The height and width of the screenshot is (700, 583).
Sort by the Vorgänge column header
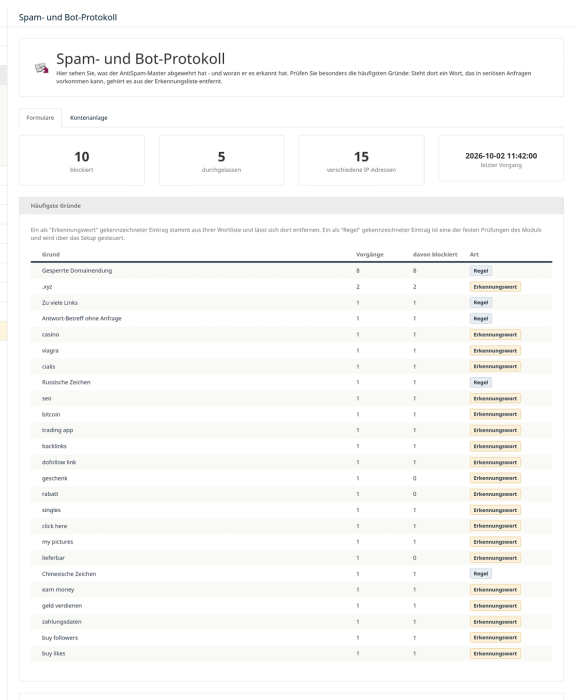coord(370,254)
